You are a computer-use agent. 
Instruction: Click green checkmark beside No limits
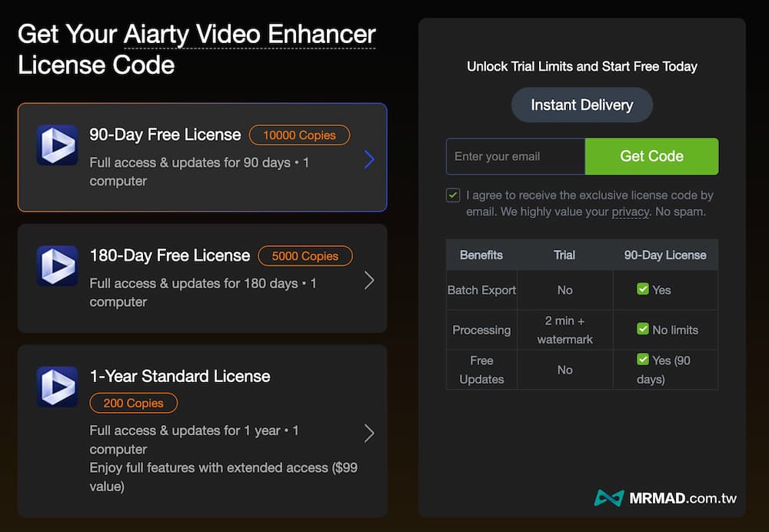tap(643, 329)
